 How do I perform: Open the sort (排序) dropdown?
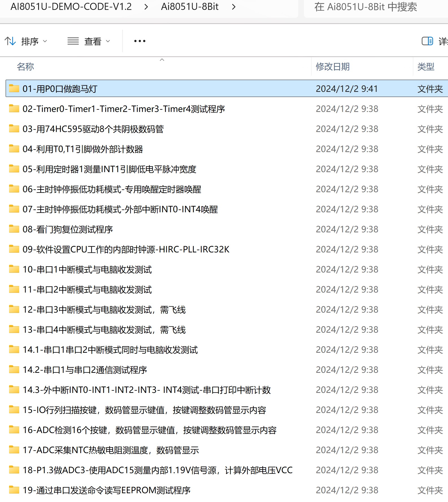point(26,42)
